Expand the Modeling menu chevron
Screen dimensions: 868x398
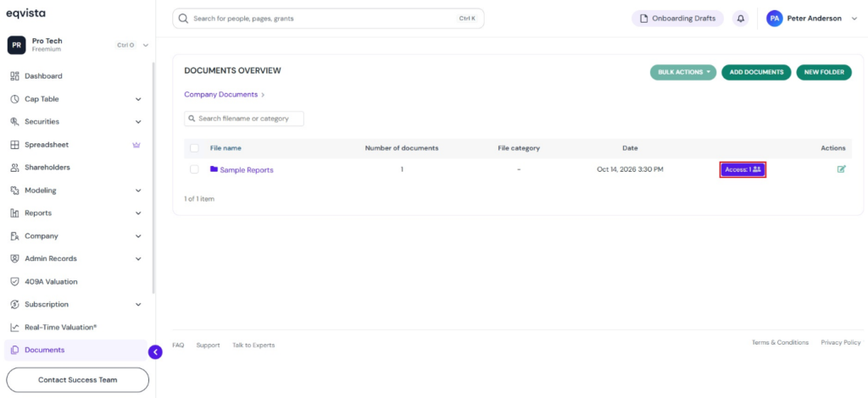tap(138, 191)
